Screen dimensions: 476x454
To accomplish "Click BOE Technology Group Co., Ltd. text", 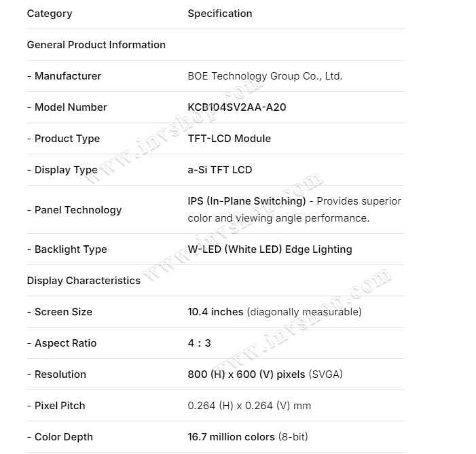I will point(265,76).
